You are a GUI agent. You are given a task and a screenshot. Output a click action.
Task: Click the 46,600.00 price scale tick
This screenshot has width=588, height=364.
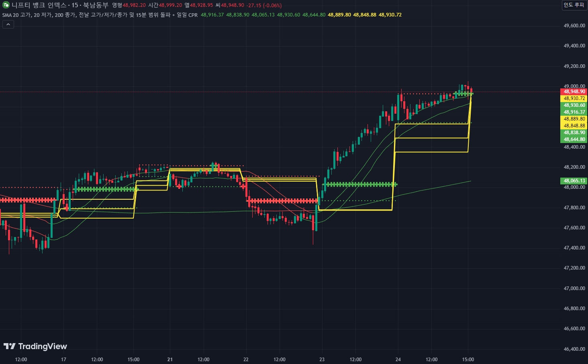click(x=574, y=329)
